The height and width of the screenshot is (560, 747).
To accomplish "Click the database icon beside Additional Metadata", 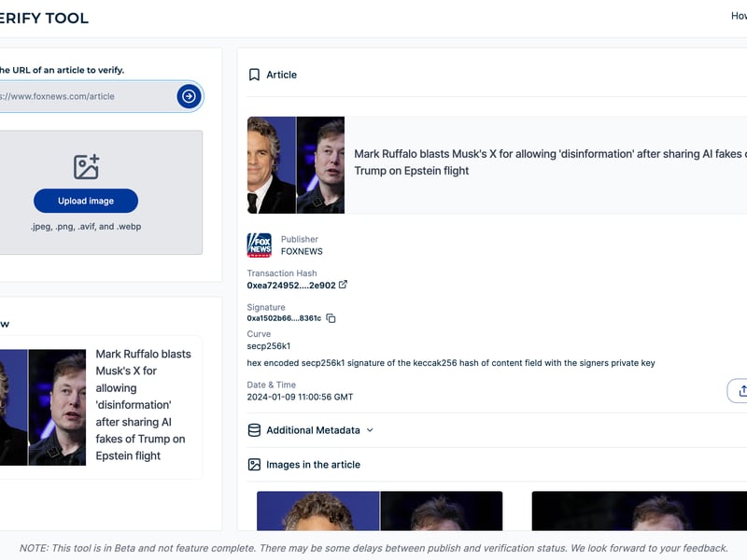I will [x=254, y=430].
